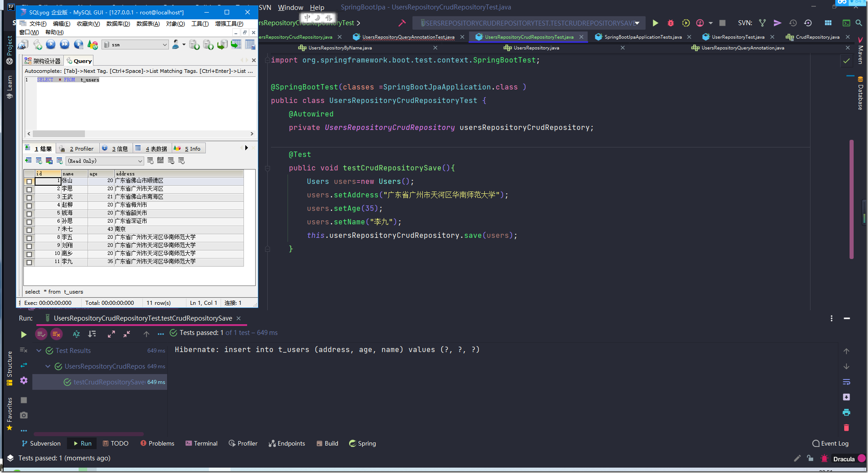The image size is (868, 473).
Task: Switch to the 架构设计器 tab
Action: (x=43, y=61)
